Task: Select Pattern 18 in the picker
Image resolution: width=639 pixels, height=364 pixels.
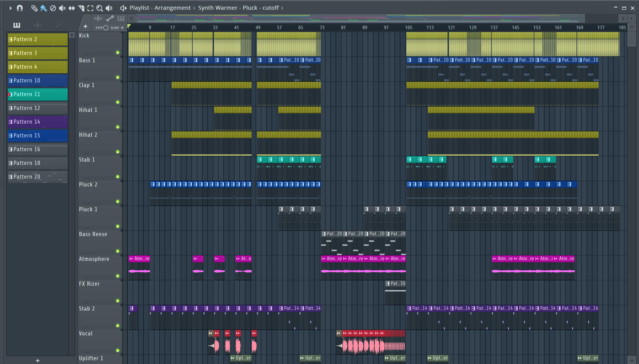Action: coord(38,163)
